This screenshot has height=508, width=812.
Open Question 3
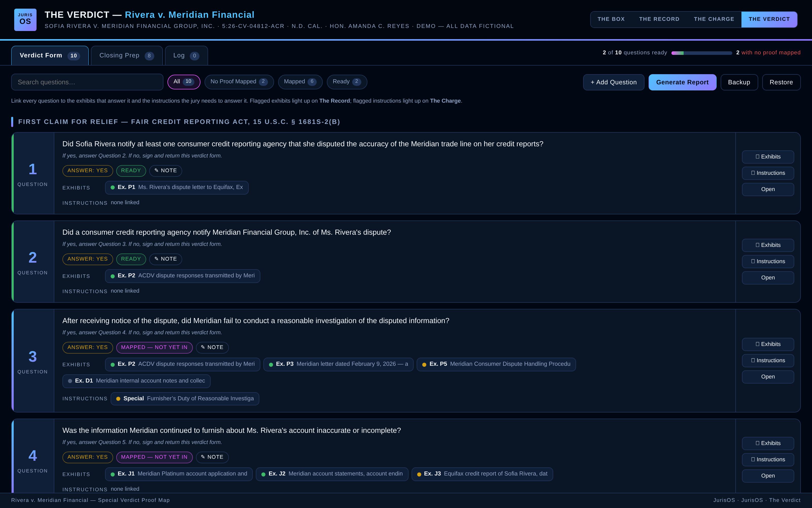(768, 377)
